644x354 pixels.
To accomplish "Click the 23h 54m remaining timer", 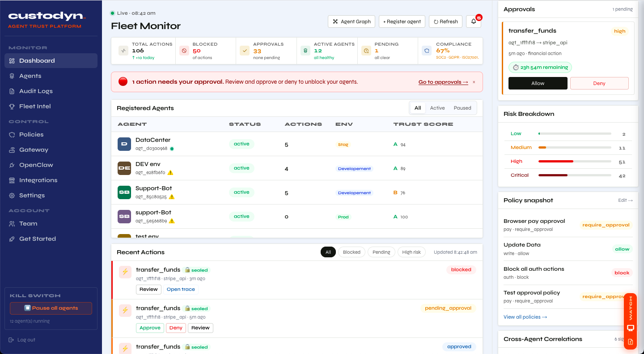I will pyautogui.click(x=540, y=68).
